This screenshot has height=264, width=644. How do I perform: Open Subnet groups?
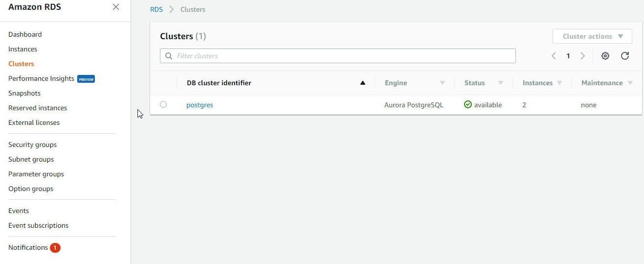click(x=31, y=159)
